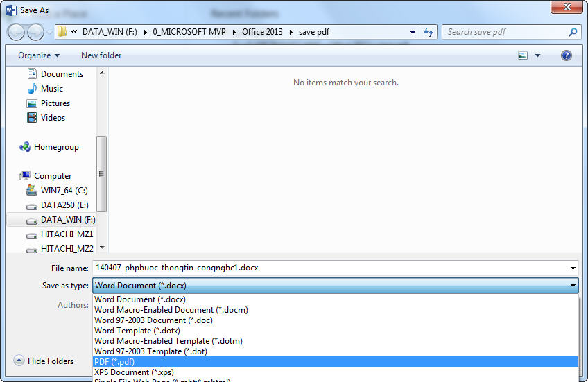Image resolution: width=588 pixels, height=382 pixels.
Task: Open address bar previous locations dropdown
Action: point(413,32)
